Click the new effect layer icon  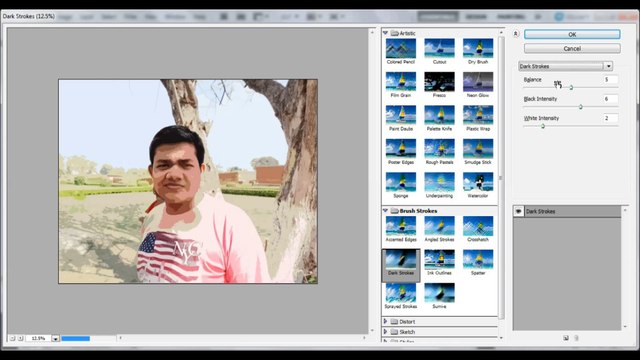(x=566, y=338)
